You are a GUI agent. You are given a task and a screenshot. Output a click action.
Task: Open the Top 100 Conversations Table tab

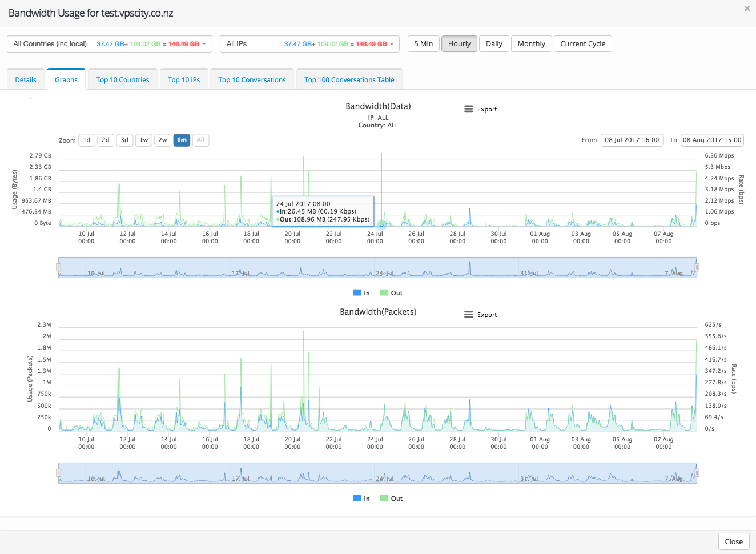pyautogui.click(x=349, y=80)
